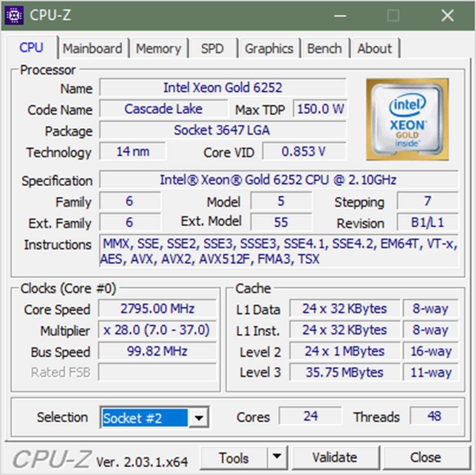Viewport: 476px width, 475px height.
Task: Click the Core Speed value 2795.00 MHz
Action: 157,309
